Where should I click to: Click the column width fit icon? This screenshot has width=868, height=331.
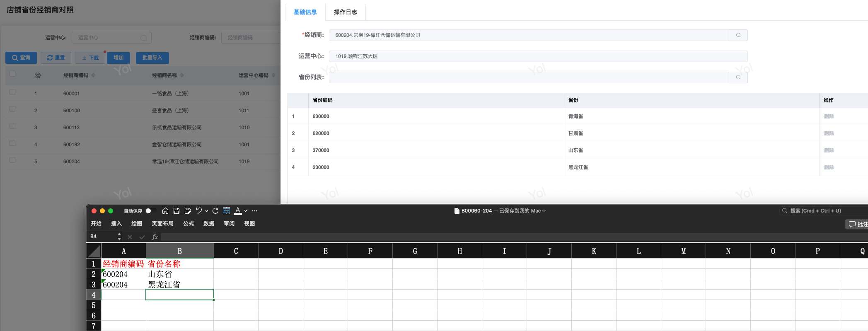(226, 211)
